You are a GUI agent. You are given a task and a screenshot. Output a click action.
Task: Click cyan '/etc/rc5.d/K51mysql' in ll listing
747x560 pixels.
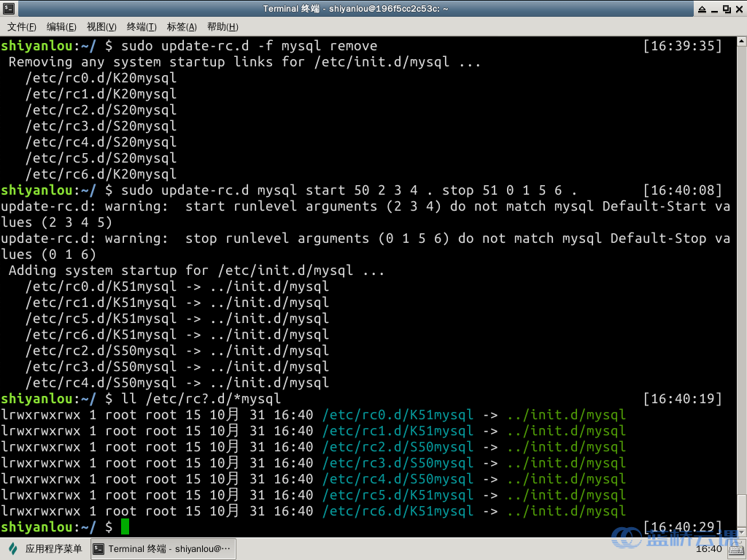(x=398, y=495)
